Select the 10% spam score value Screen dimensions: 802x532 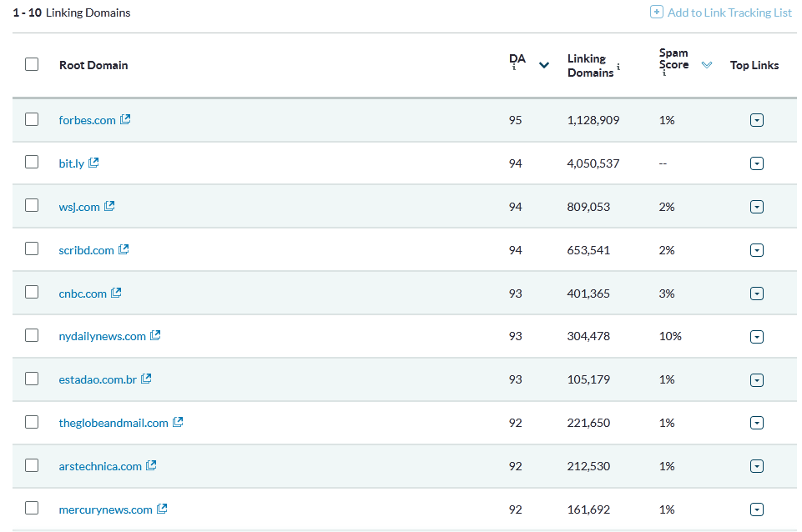(670, 336)
